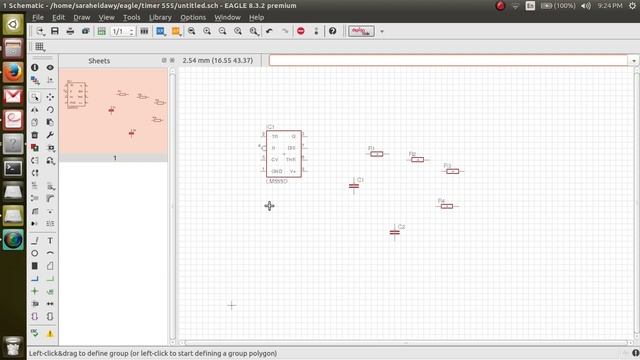Viewport: 640px width, 360px height.
Task: Select the Copy tool
Action: [x=35, y=122]
